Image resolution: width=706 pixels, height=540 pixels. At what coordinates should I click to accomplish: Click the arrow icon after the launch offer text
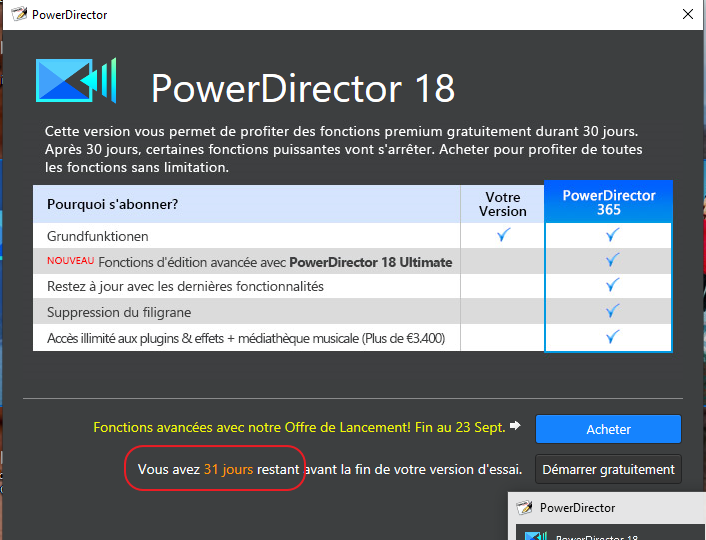click(x=515, y=425)
